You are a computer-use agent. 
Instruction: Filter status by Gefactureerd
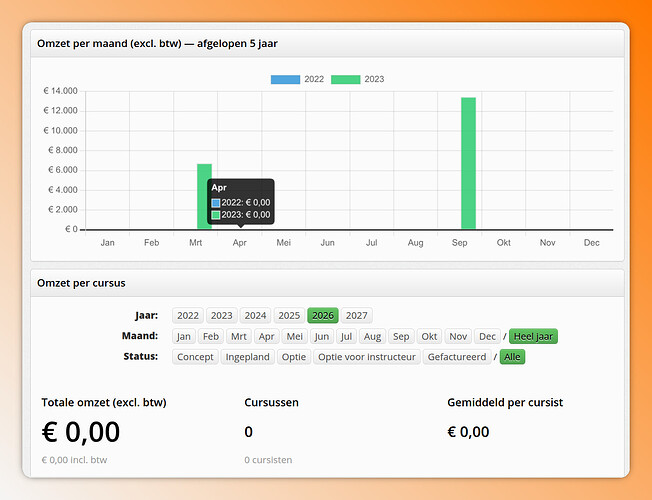(457, 357)
